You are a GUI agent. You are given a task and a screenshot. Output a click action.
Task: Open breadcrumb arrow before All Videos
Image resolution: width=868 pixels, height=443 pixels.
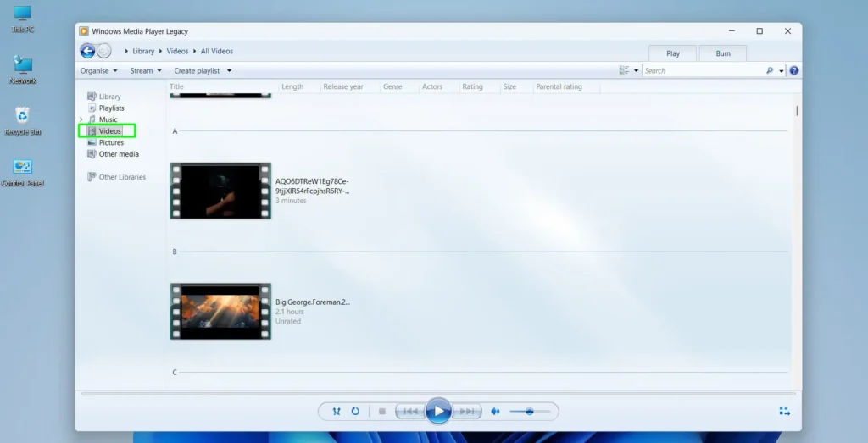pyautogui.click(x=195, y=51)
